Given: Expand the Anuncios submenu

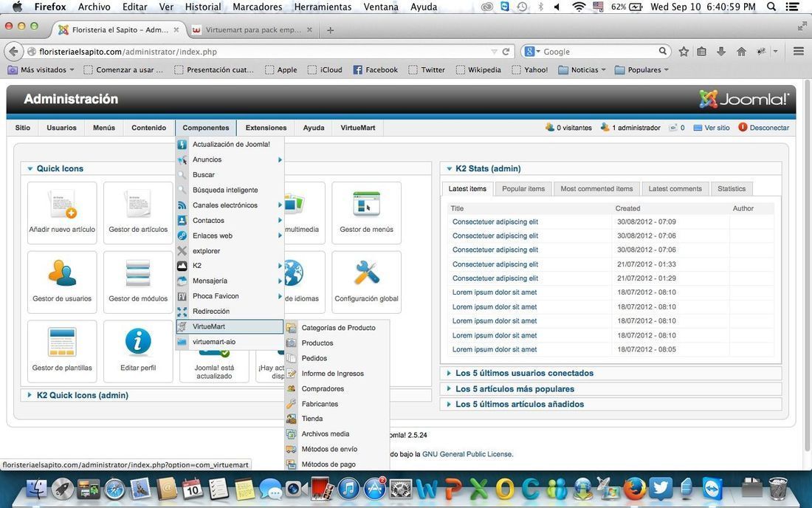Looking at the screenshot, I should (x=230, y=159).
